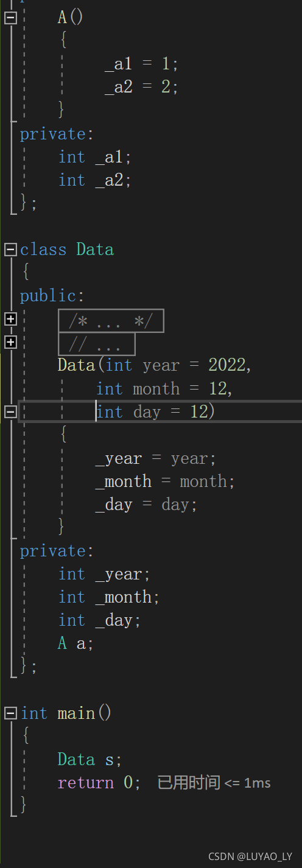The height and width of the screenshot is (868, 302).
Task: Click the member declaration A a;
Action: pos(76,643)
